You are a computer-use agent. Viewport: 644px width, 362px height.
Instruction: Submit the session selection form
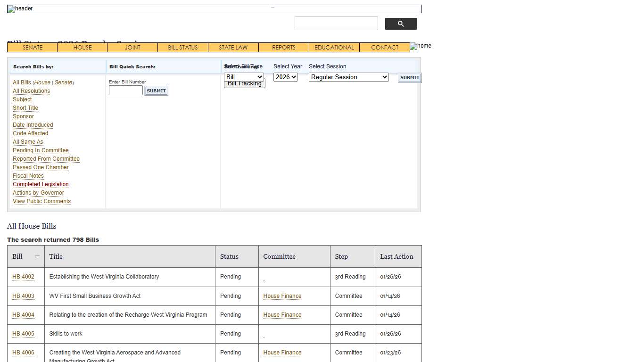[x=409, y=78]
